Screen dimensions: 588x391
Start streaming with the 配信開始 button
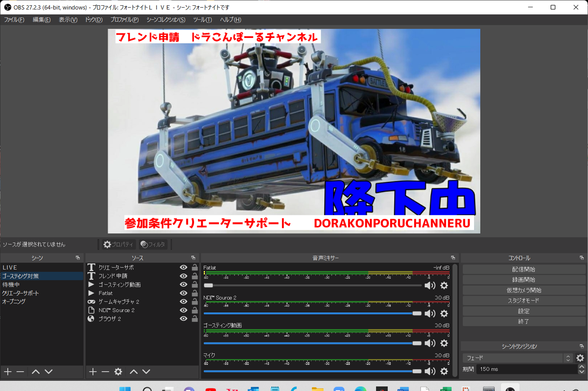click(x=524, y=269)
